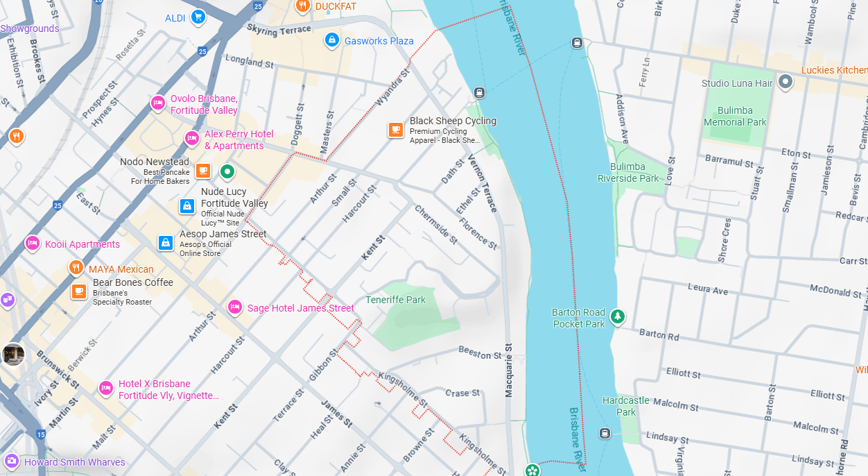
Task: Click the ferry terminal icon near Hardcastle Park
Action: 605,433
